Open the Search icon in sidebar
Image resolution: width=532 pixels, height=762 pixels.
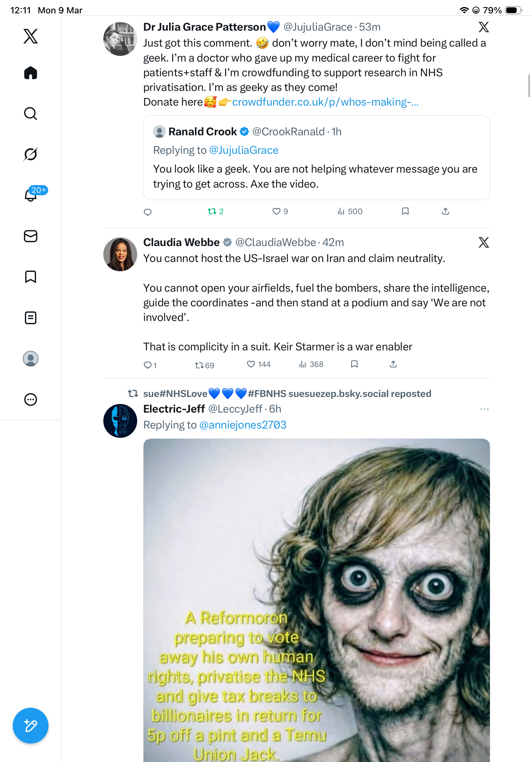coord(31,114)
